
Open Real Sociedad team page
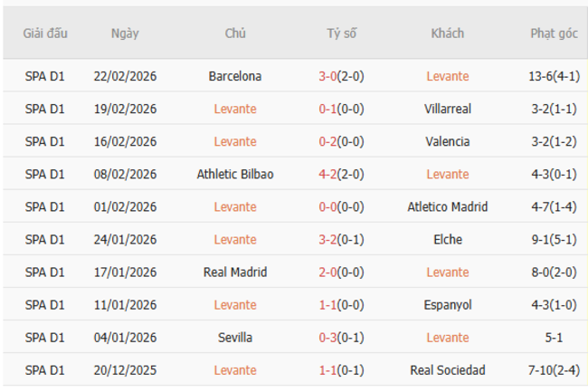[447, 370]
